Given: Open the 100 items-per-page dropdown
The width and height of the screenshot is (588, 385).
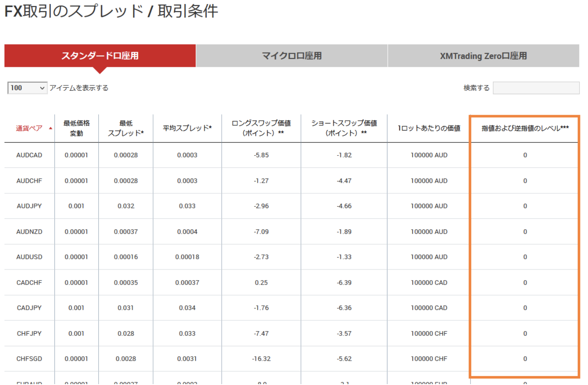Looking at the screenshot, I should click(27, 88).
